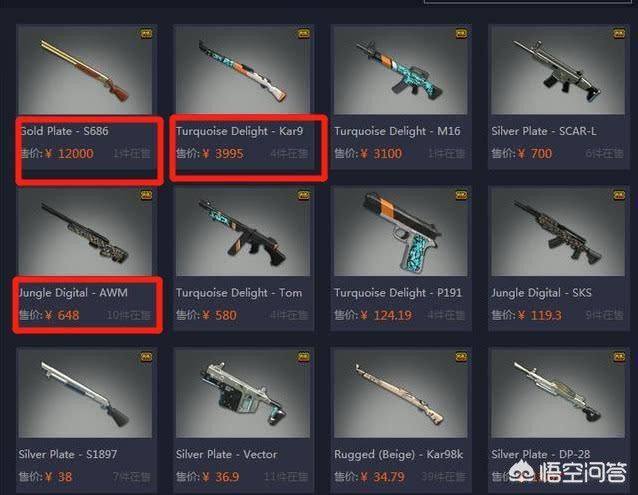Select the Turquoise Delight - M16 thumbnail
The image size is (638, 495).
tap(400, 70)
